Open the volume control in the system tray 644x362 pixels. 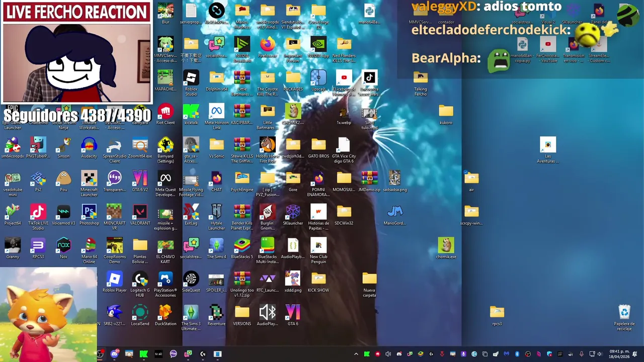coord(600,354)
